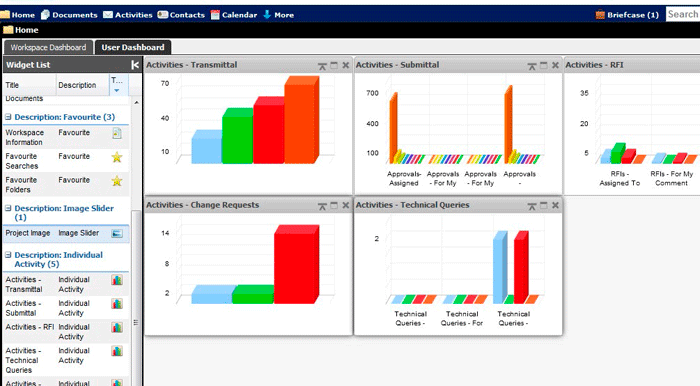Switch to Workspace Dashboard tab

(x=48, y=47)
